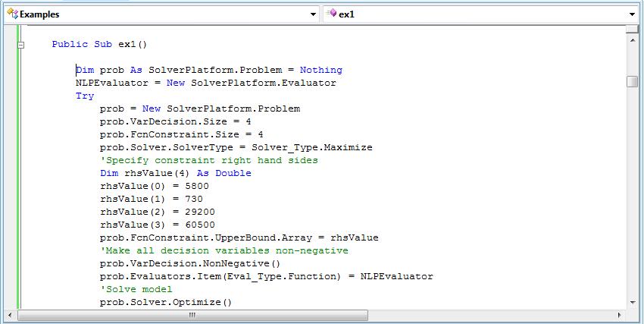This screenshot has width=644, height=324.
Task: Open the ex1 method dropdown arrow
Action: tap(633, 14)
